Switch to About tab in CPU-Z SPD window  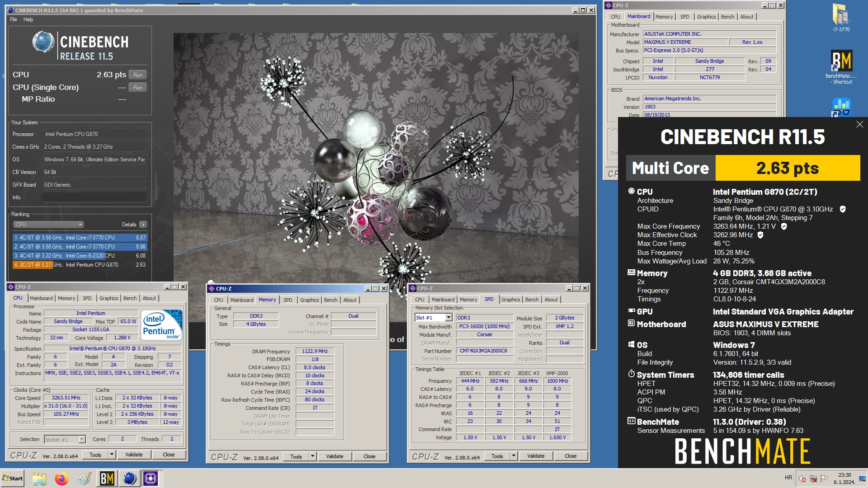point(551,300)
